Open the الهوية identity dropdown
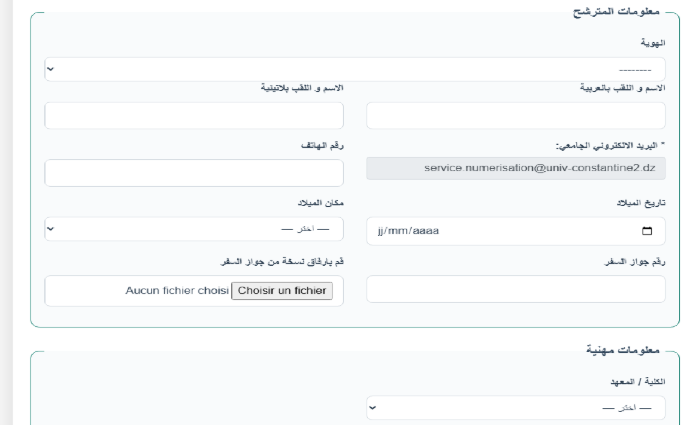Viewport: 690px width, 425px height. pos(355,70)
